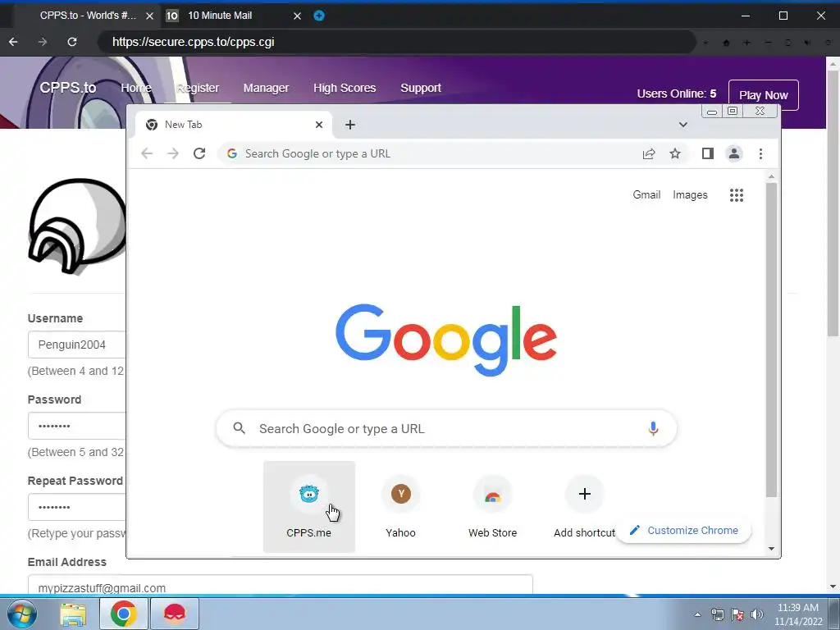Expand the tab search chevron

683,125
